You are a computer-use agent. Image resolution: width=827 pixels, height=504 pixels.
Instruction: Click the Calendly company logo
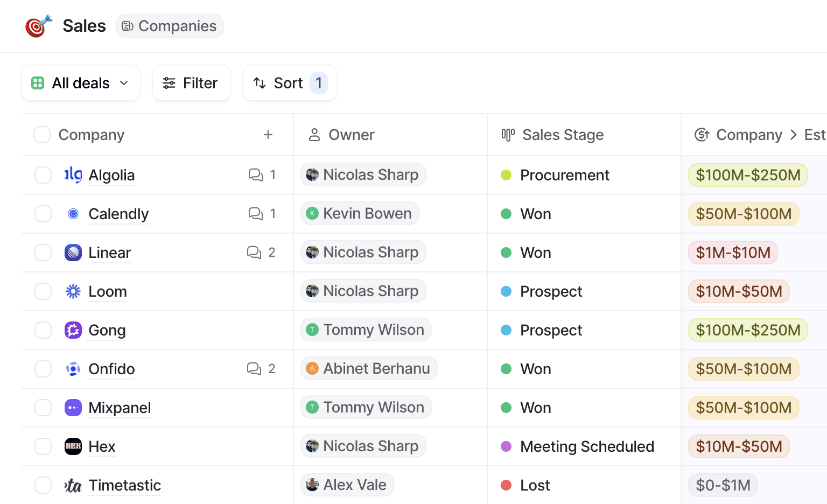click(x=73, y=214)
